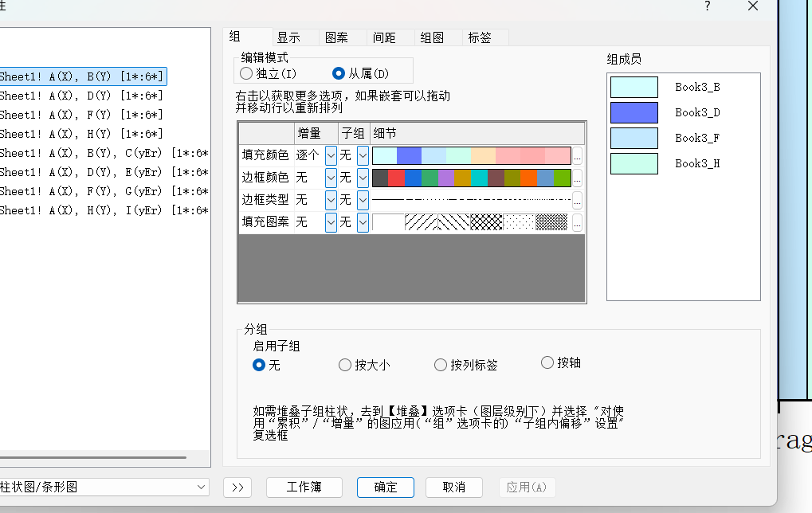Click the horizontal scrollbar under plot list
Viewport: 812px width, 513px height.
tap(93, 457)
